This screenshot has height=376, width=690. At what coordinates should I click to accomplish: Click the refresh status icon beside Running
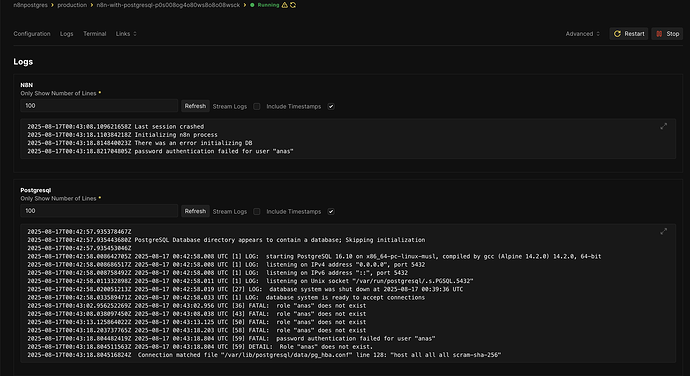pyautogui.click(x=293, y=5)
